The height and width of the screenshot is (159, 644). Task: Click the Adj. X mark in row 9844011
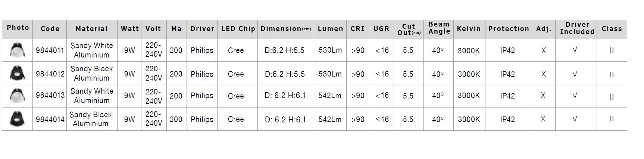pyautogui.click(x=543, y=50)
